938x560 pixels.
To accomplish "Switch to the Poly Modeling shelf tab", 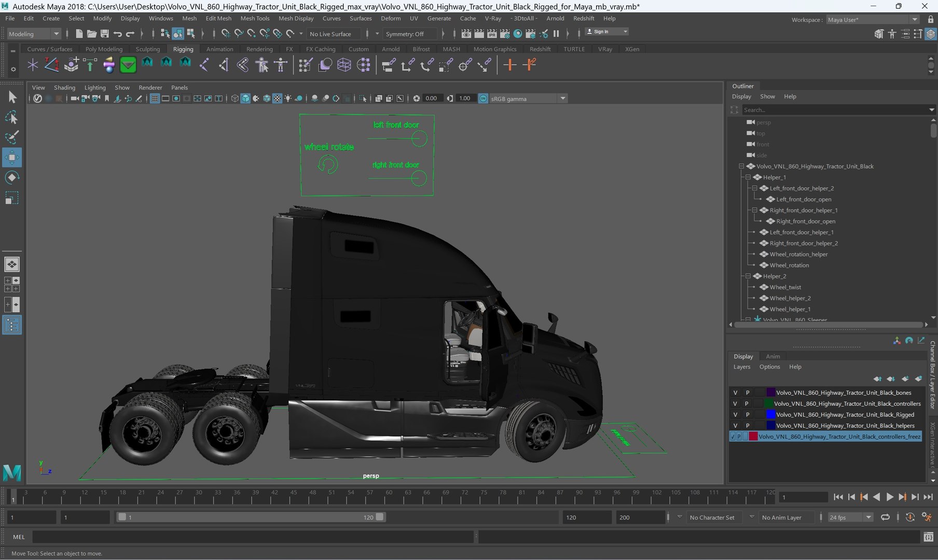I will click(x=104, y=49).
